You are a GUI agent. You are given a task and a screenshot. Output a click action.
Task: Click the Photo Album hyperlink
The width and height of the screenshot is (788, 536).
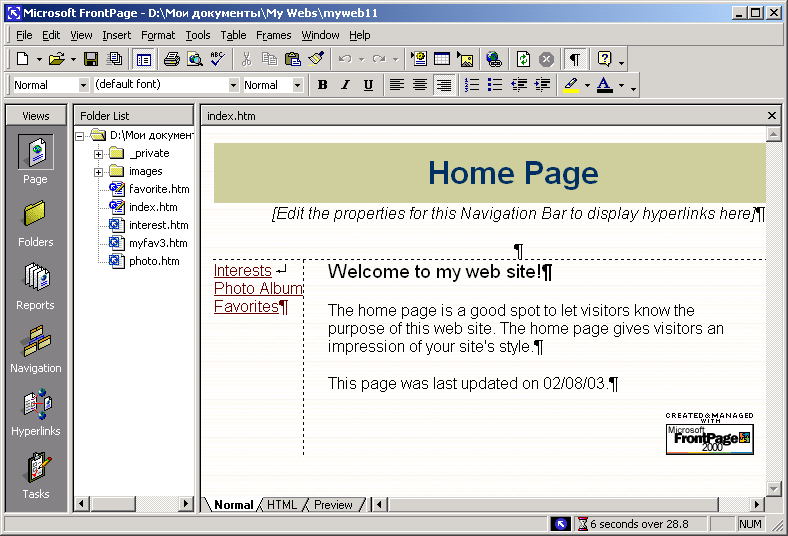click(x=258, y=289)
